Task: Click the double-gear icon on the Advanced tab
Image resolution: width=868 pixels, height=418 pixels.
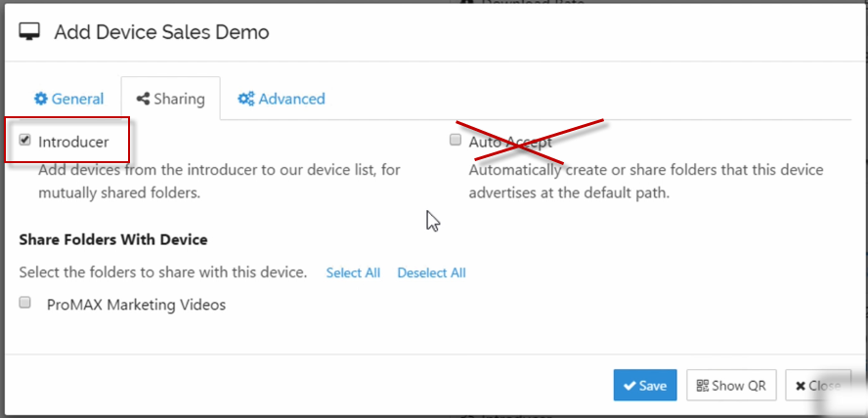Action: pyautogui.click(x=245, y=99)
